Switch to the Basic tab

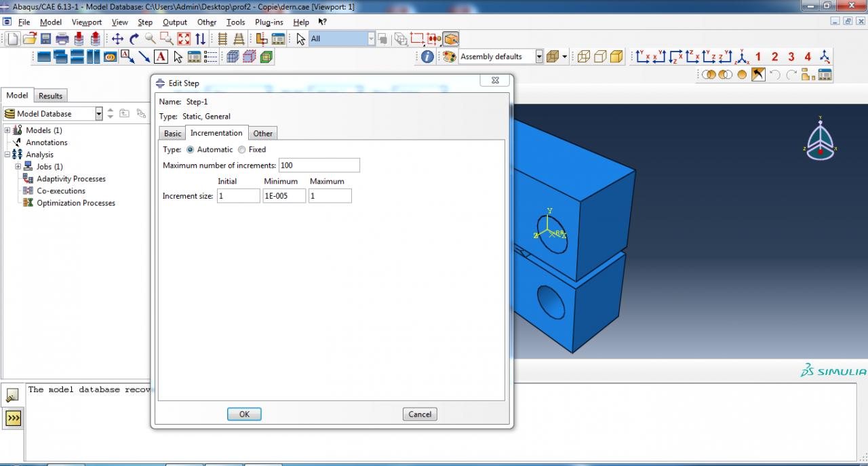[173, 134]
